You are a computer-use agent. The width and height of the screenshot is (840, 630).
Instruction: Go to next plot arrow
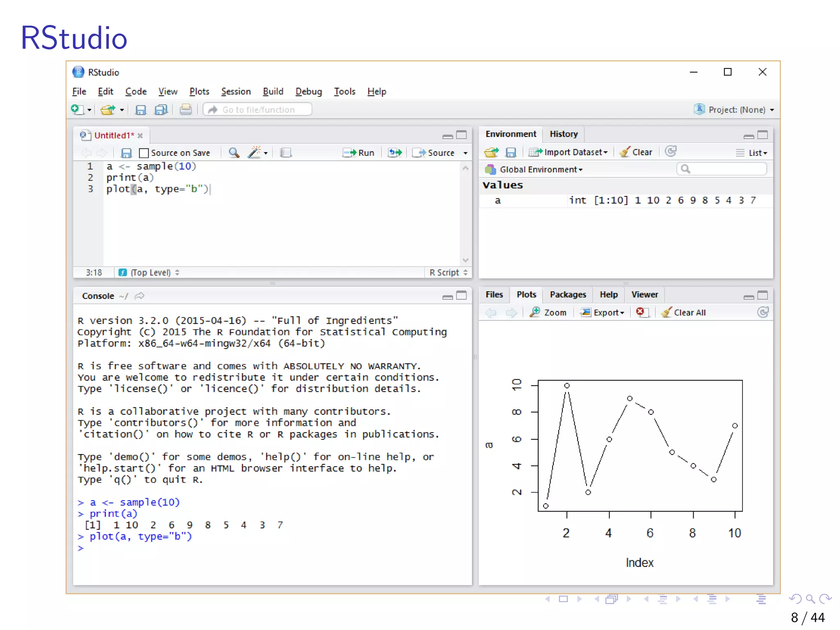[x=511, y=313]
